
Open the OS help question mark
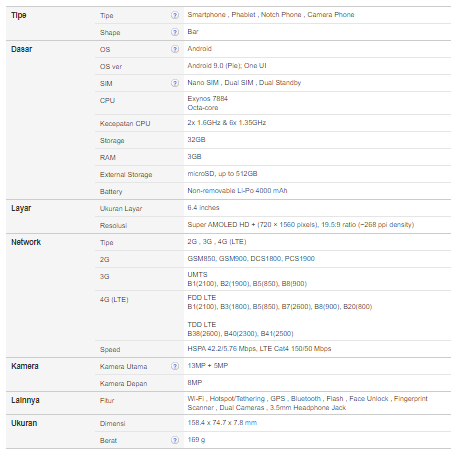pos(175,49)
